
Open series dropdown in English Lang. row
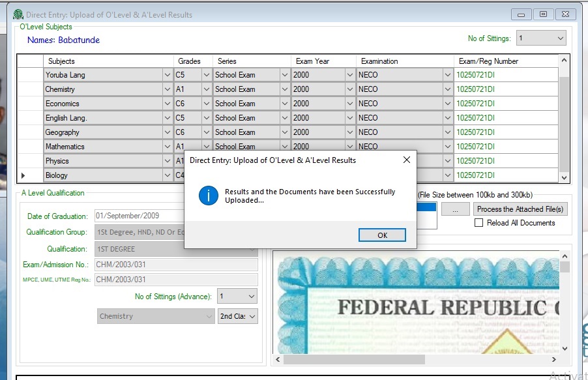click(285, 118)
